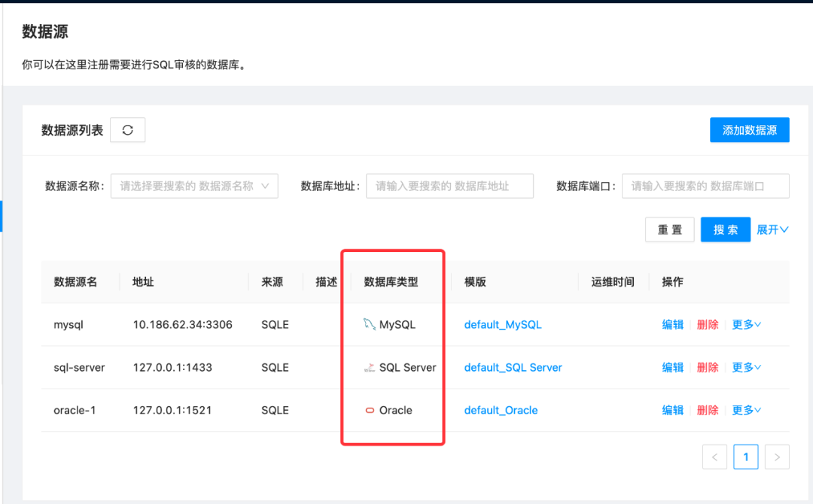Click the 数据库类型 column header

tap(391, 282)
